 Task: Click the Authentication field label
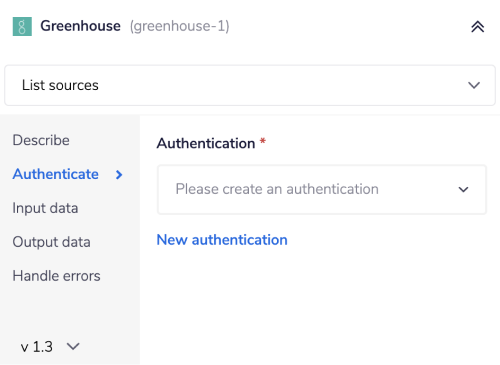[x=206, y=143]
